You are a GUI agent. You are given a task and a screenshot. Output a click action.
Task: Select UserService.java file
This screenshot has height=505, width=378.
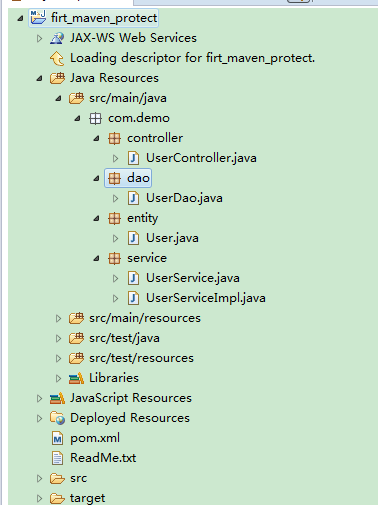point(193,278)
